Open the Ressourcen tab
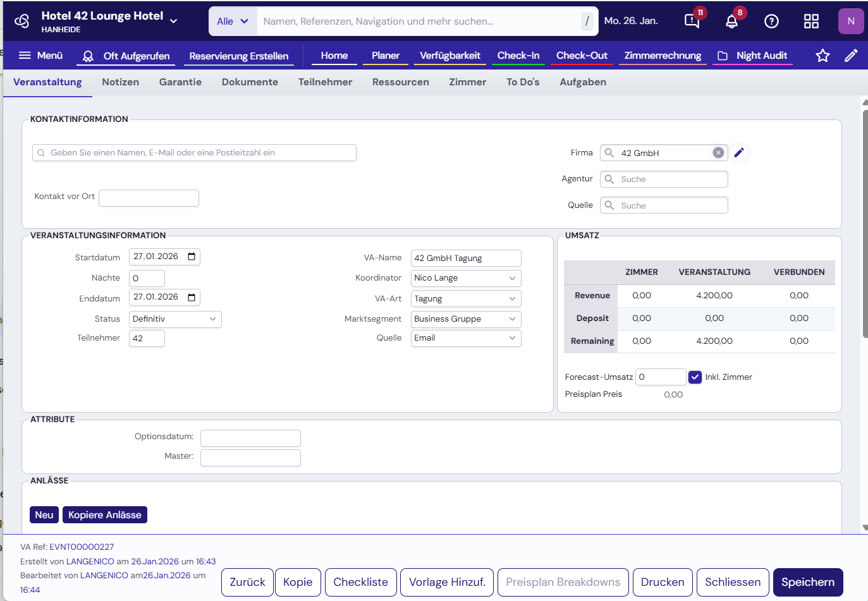The height and width of the screenshot is (601, 868). pyautogui.click(x=400, y=82)
